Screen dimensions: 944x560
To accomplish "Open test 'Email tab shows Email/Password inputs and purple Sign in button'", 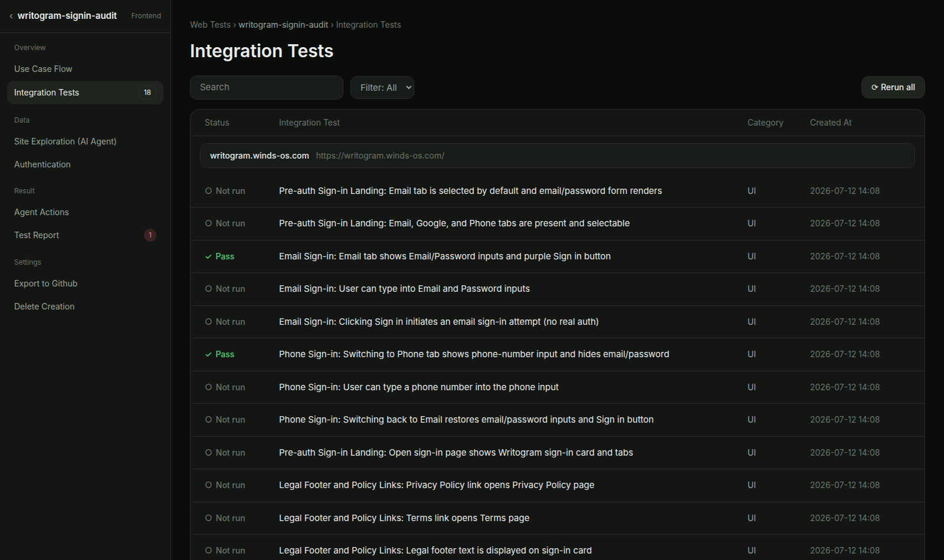I will pyautogui.click(x=445, y=256).
